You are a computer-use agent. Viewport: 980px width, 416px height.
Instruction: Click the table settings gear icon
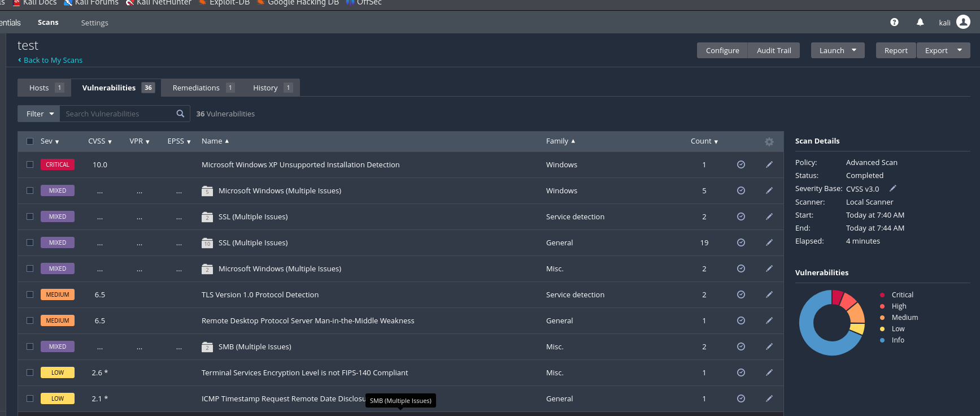(769, 142)
